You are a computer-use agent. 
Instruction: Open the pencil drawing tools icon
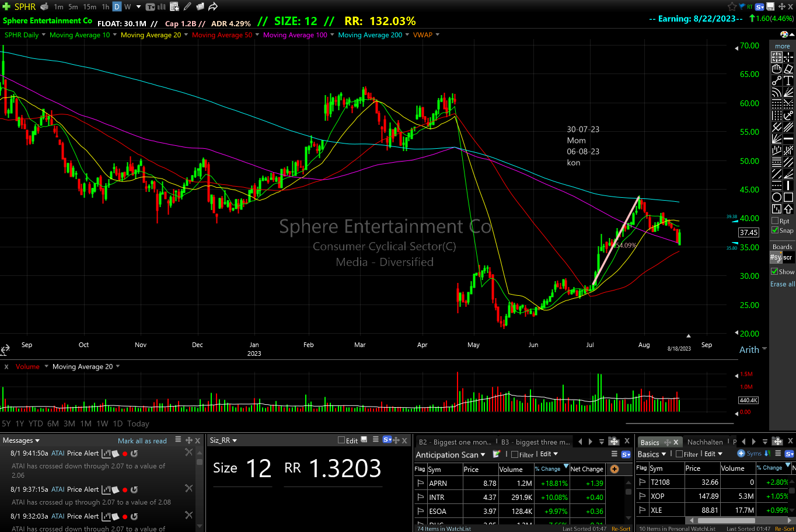(187, 7)
